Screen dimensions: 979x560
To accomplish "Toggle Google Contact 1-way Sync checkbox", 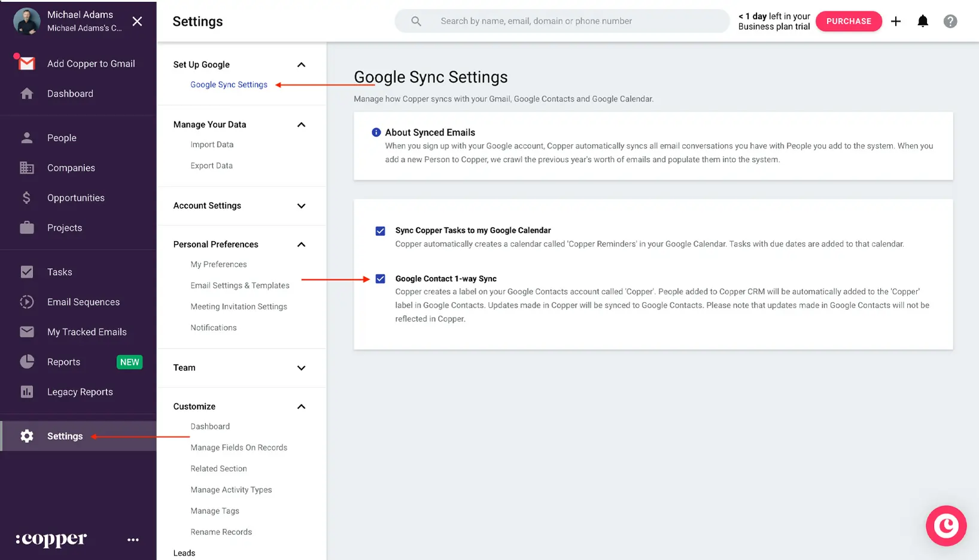I will pyautogui.click(x=380, y=279).
